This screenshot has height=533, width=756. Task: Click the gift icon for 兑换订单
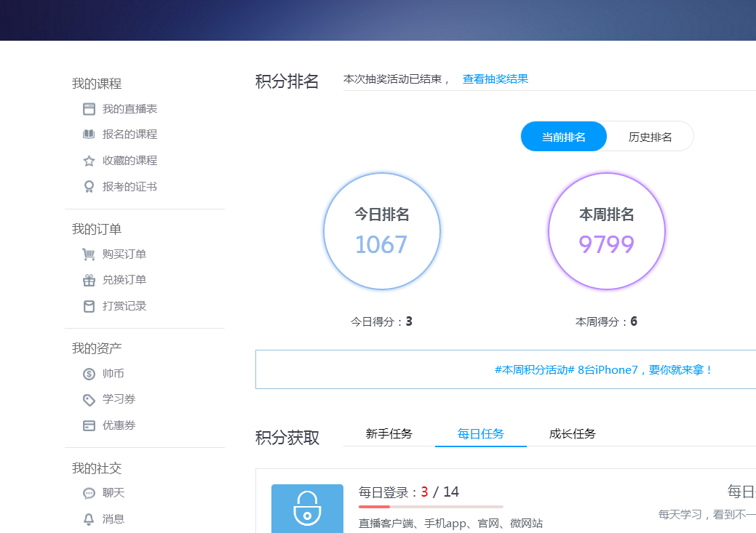pos(89,280)
